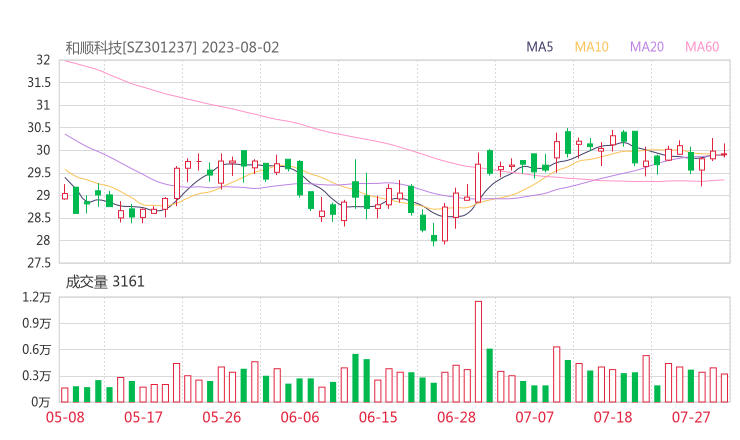Click the 07-07 date axis label

pos(534,417)
